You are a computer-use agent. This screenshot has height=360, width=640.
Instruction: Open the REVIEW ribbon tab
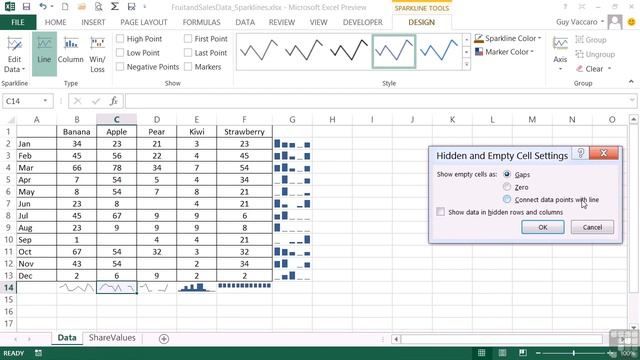[282, 22]
